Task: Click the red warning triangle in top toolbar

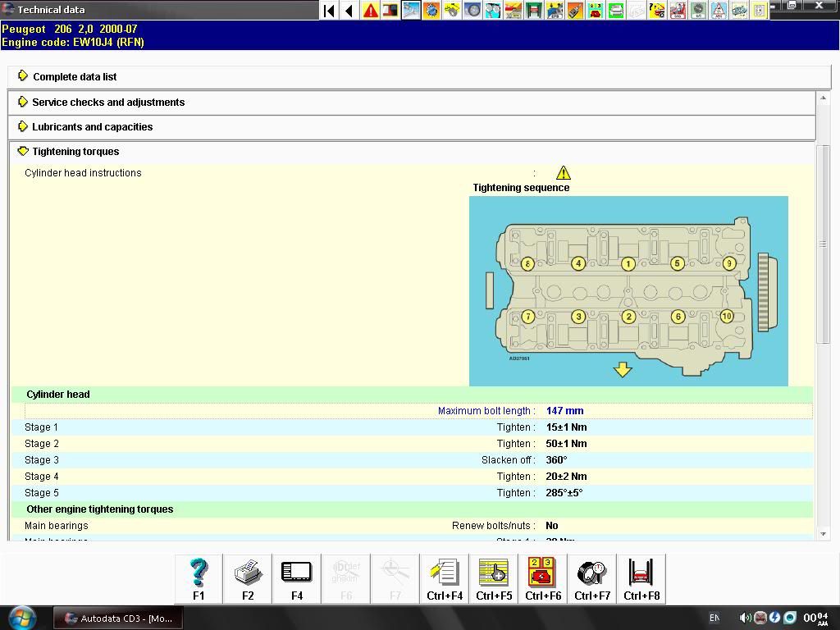Action: [371, 11]
